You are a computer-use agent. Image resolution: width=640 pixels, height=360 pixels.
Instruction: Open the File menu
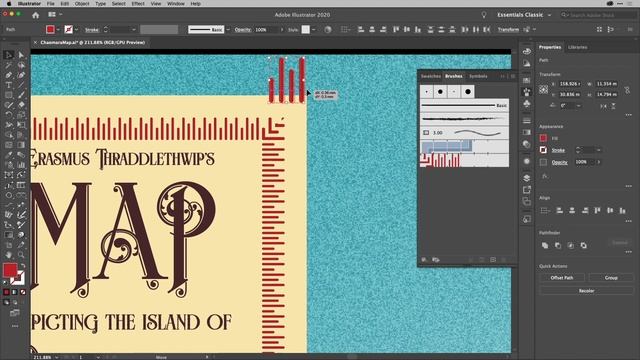tap(51, 4)
